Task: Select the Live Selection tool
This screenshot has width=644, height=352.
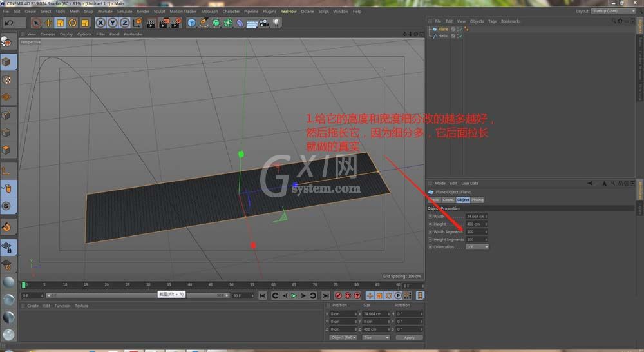Action: tap(35, 23)
